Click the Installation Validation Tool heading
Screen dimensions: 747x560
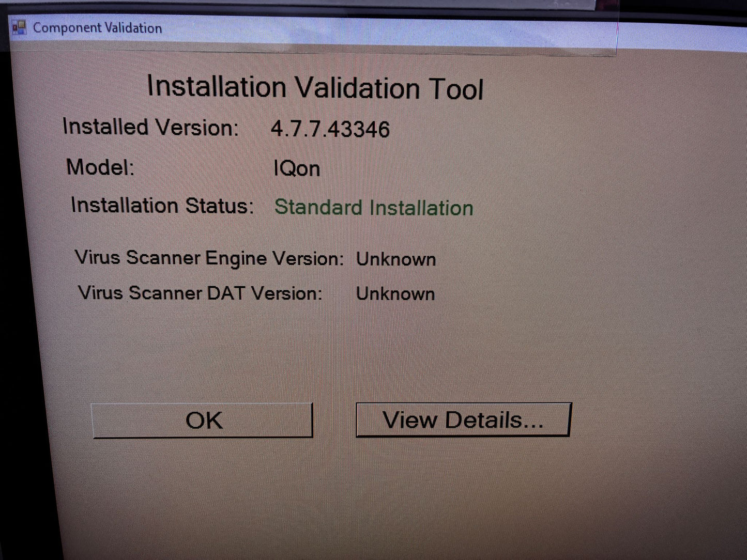pyautogui.click(x=315, y=87)
